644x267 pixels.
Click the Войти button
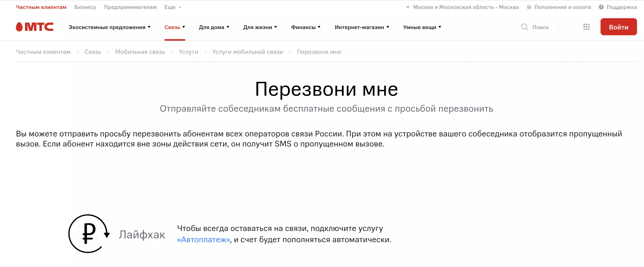click(x=619, y=27)
